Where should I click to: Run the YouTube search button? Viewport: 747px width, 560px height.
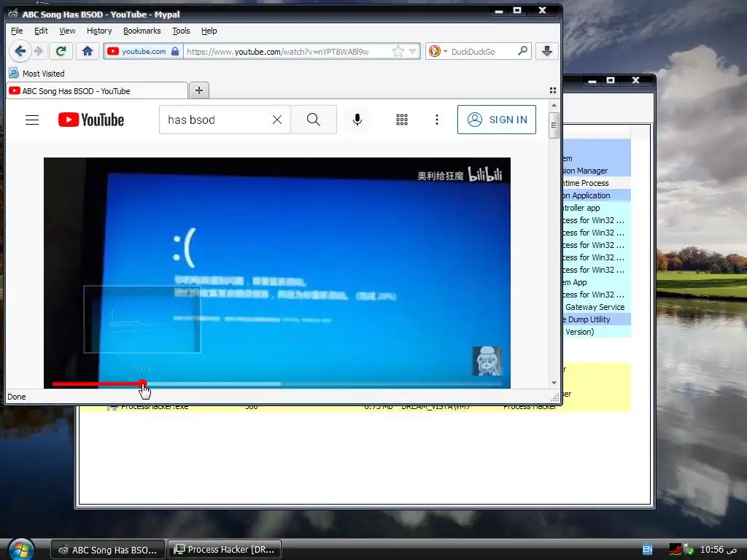(x=314, y=120)
